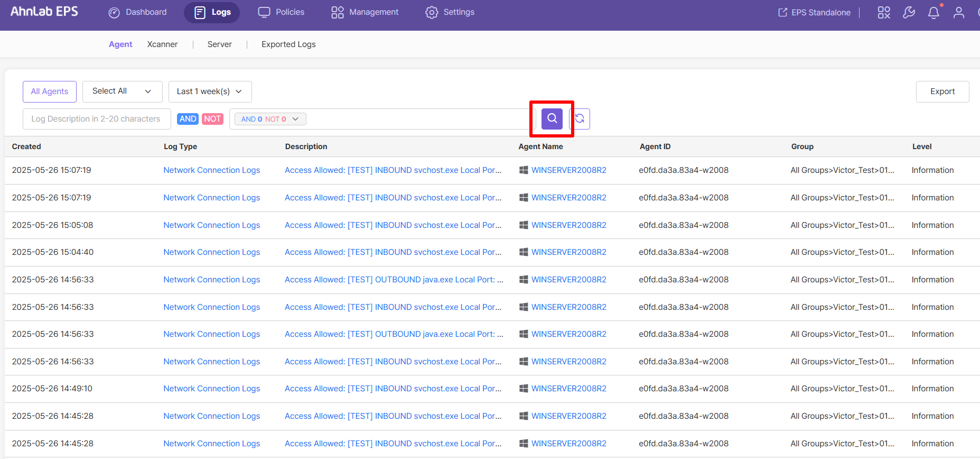Click the Created column header
980x459 pixels.
click(x=26, y=146)
